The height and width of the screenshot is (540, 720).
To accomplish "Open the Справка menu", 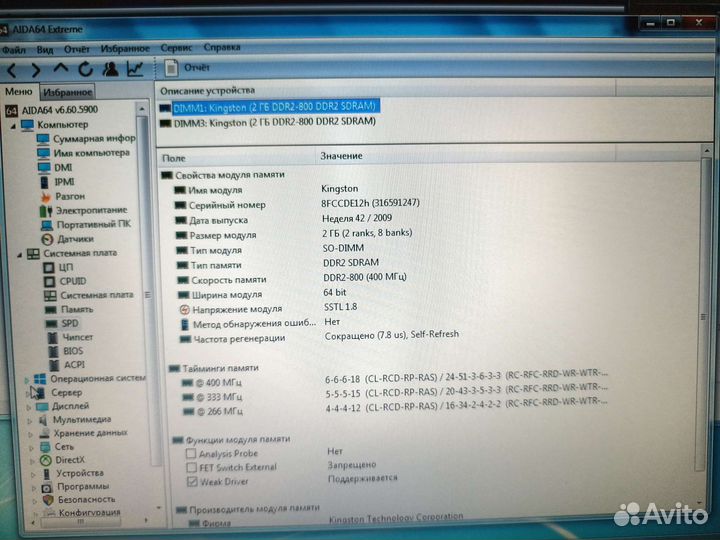I will (x=222, y=47).
